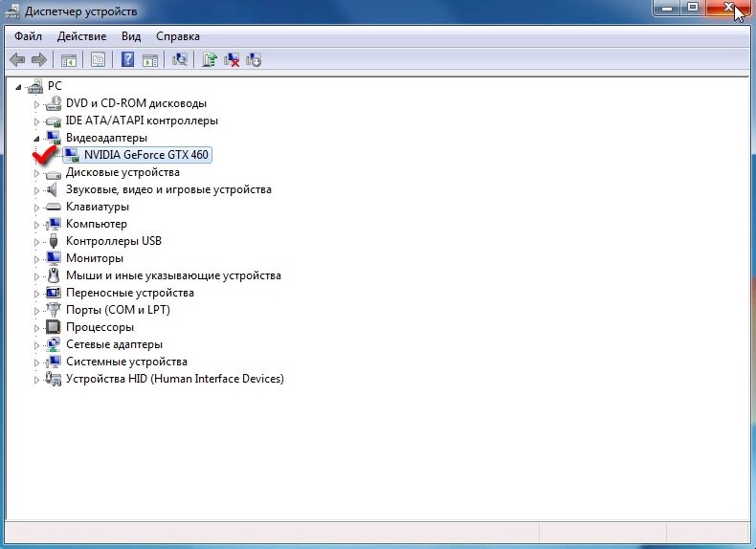
Task: Expand Дисковые устройства
Action: pos(36,173)
